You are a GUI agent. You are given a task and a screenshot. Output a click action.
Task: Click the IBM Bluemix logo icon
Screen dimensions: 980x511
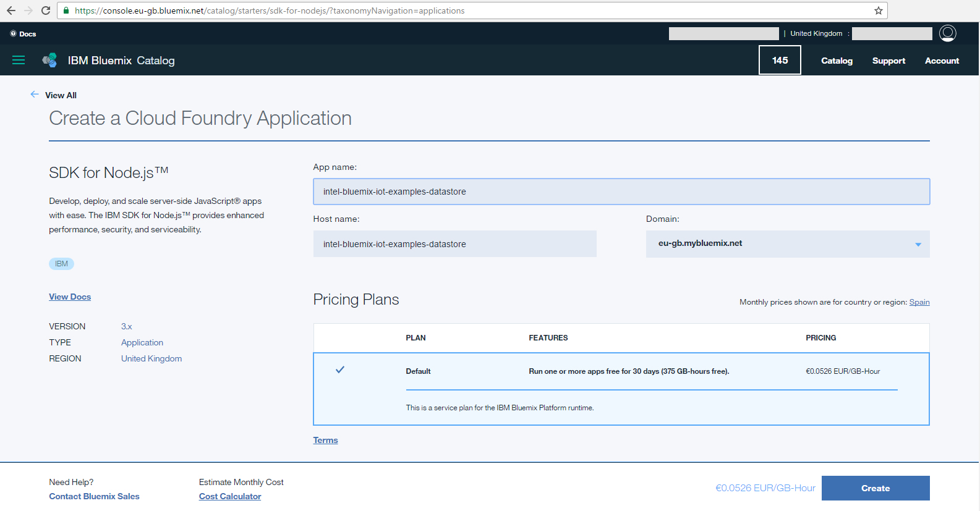49,60
